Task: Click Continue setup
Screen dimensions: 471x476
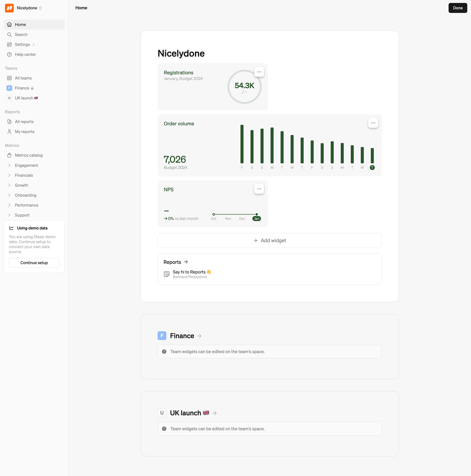Action: click(x=34, y=263)
